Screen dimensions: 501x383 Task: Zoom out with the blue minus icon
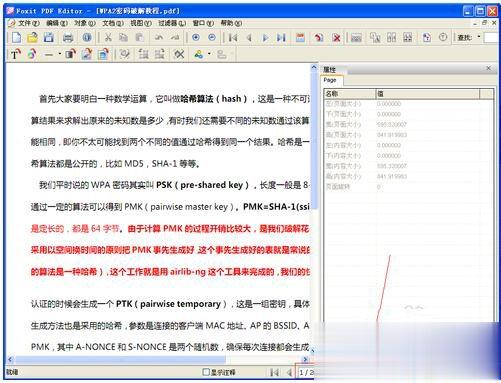click(212, 38)
